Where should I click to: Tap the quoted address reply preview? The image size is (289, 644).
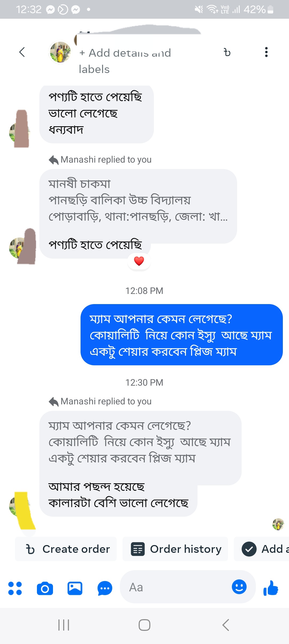click(138, 200)
